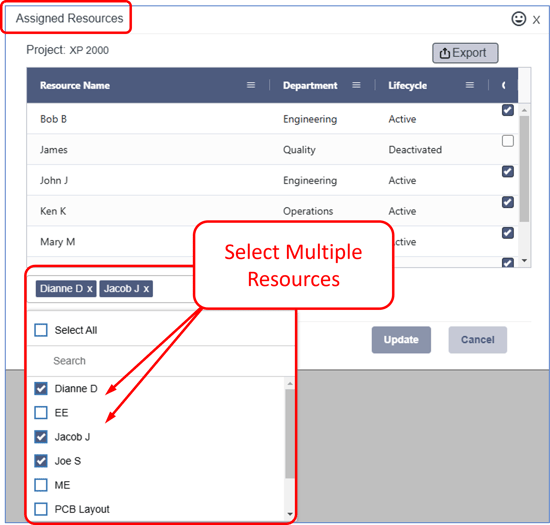Viewport: 550px width, 525px height.
Task: Select the Bob B resource name
Action: [x=53, y=119]
